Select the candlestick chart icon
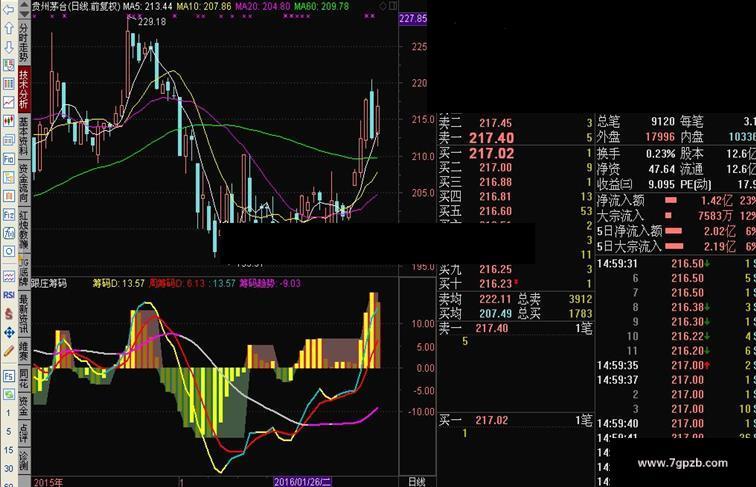756x487 pixels. (9, 121)
